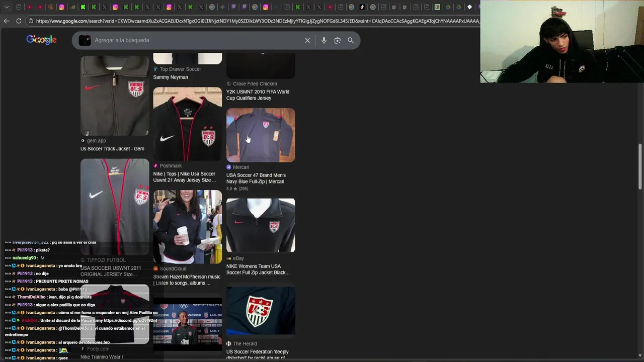Screen dimensions: 644x362
Task: Click the SoundCloud source favicon
Action: coord(155,268)
